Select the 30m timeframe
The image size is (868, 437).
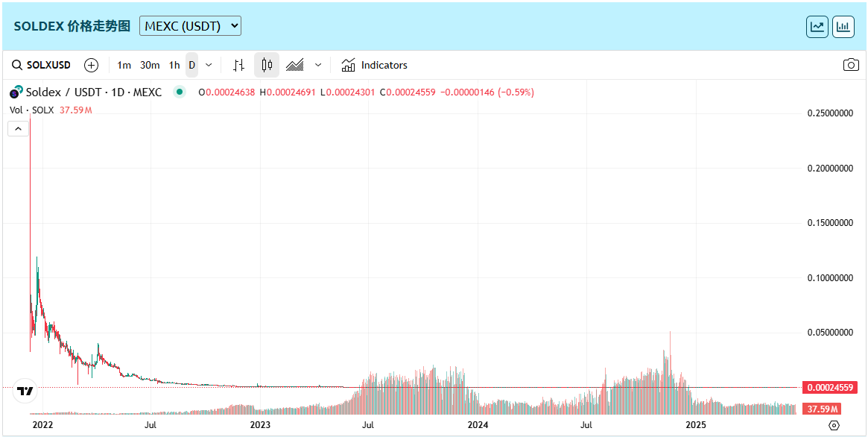point(150,65)
